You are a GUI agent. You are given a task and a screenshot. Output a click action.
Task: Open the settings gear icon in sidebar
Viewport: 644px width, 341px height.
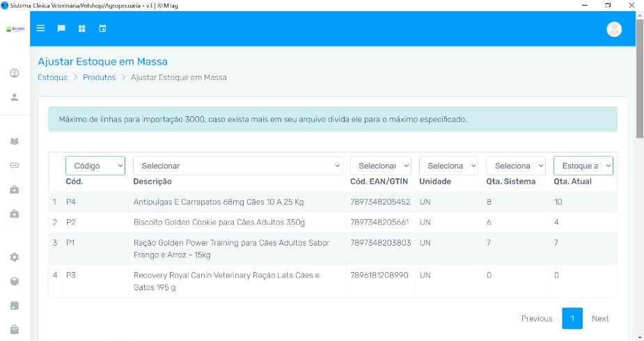pos(14,257)
